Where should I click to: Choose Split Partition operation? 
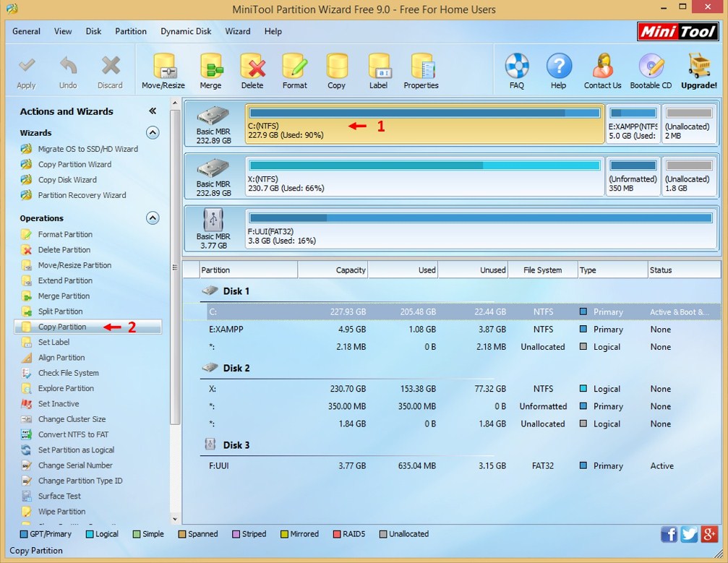pos(60,311)
